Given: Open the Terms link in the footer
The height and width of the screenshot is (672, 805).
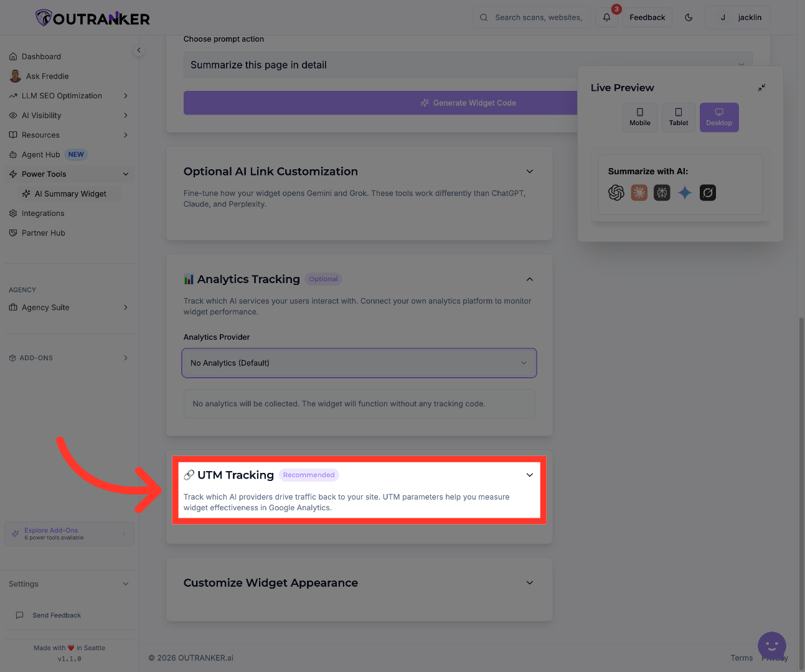Looking at the screenshot, I should coord(741,658).
